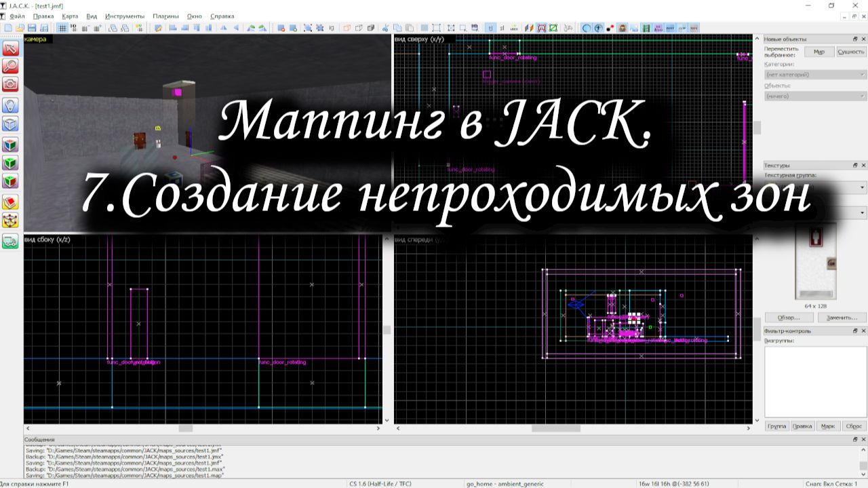
Task: Toggle the 2D grid display button
Action: (62, 28)
